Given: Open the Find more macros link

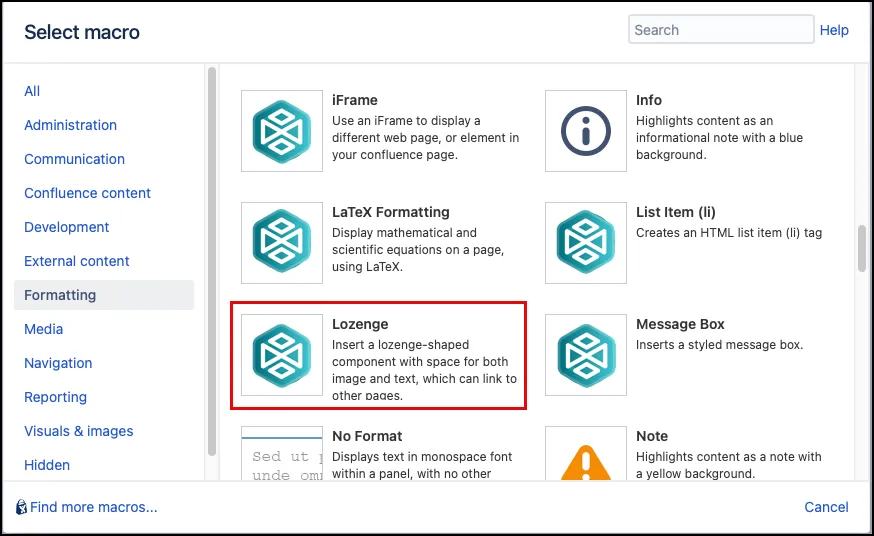Looking at the screenshot, I should pos(94,507).
